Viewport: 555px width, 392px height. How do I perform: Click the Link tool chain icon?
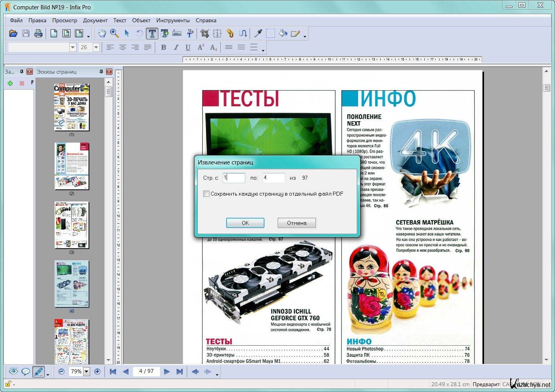[x=230, y=34]
